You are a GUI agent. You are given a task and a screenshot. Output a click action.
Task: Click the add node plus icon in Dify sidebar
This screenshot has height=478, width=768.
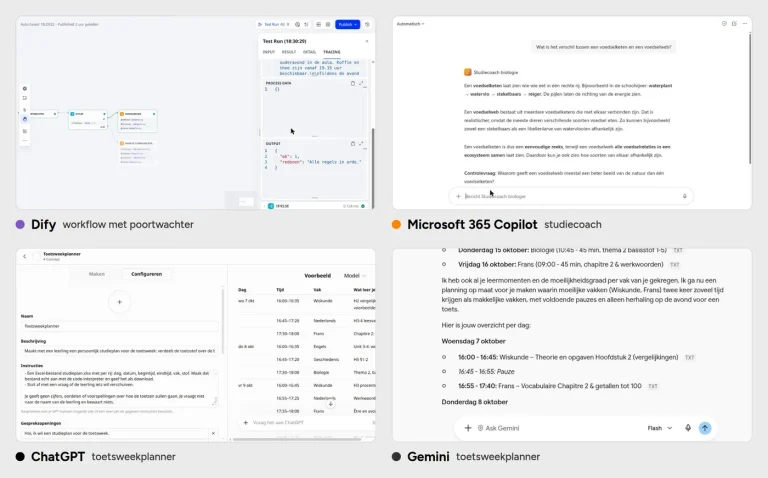(24, 89)
